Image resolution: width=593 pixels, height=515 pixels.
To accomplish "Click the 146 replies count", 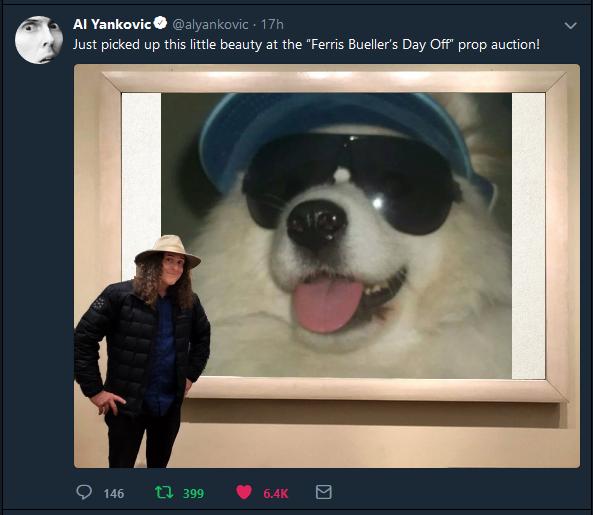I will click(x=114, y=493).
